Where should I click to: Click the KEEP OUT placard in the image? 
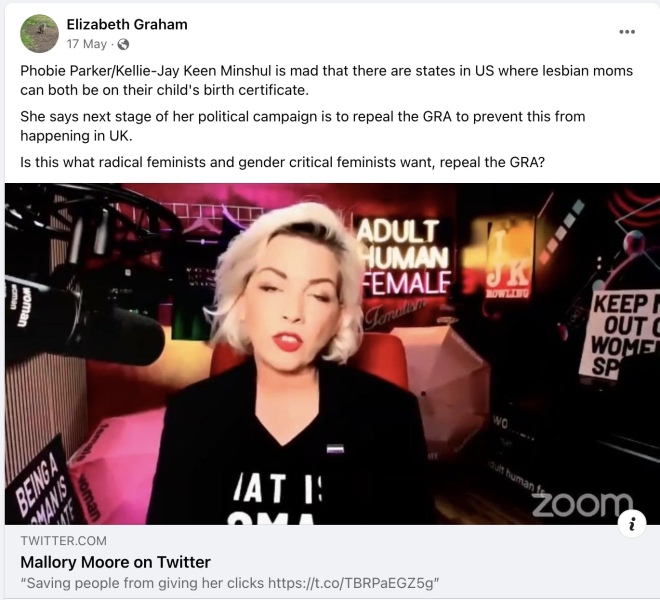tap(621, 333)
